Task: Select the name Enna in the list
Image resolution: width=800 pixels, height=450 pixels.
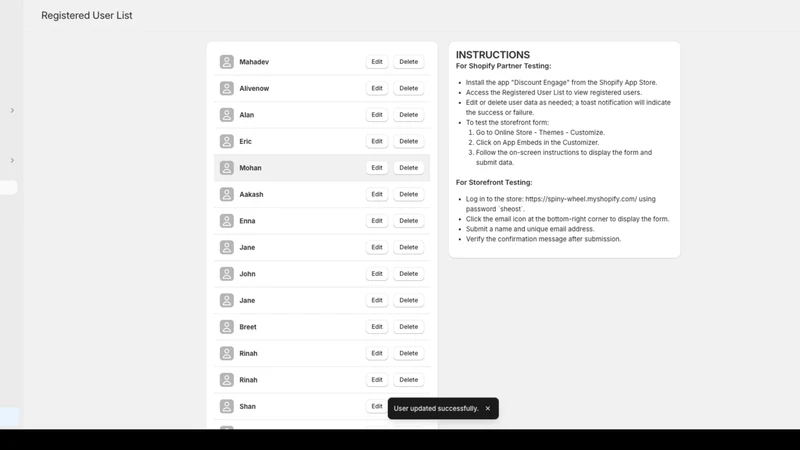Action: point(247,221)
